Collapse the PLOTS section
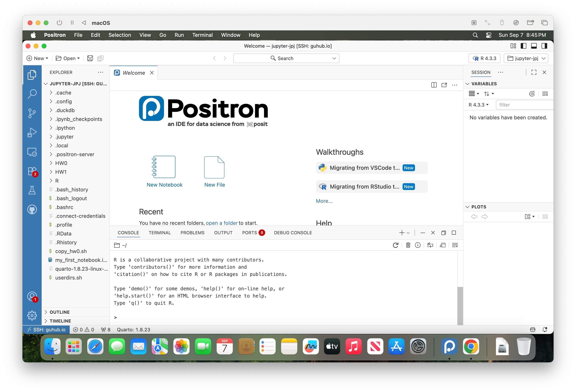The image size is (576, 392). [x=478, y=207]
